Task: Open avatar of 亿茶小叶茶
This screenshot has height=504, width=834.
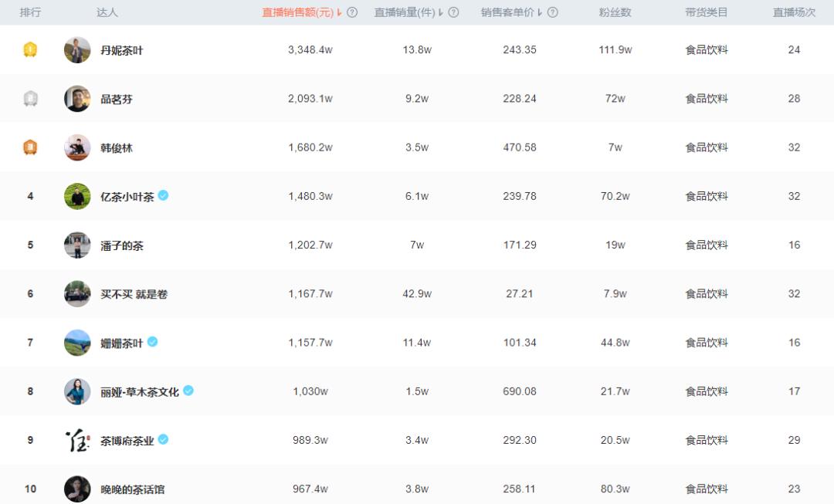Action: (77, 196)
